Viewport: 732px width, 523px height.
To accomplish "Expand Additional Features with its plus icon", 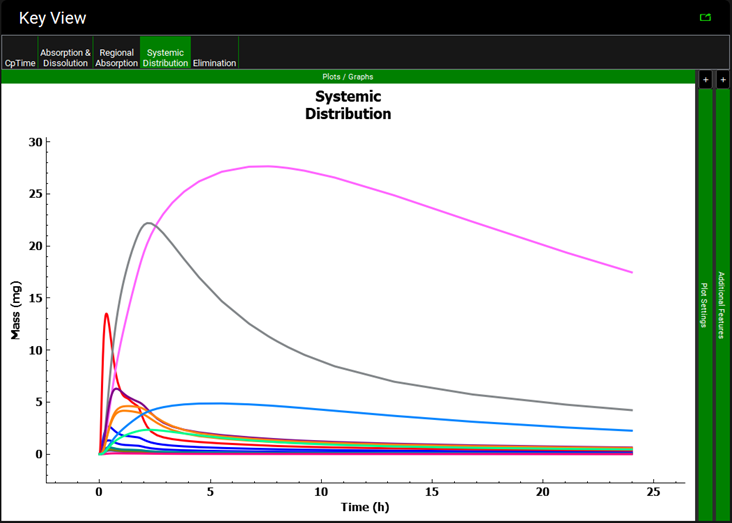I will coord(723,79).
